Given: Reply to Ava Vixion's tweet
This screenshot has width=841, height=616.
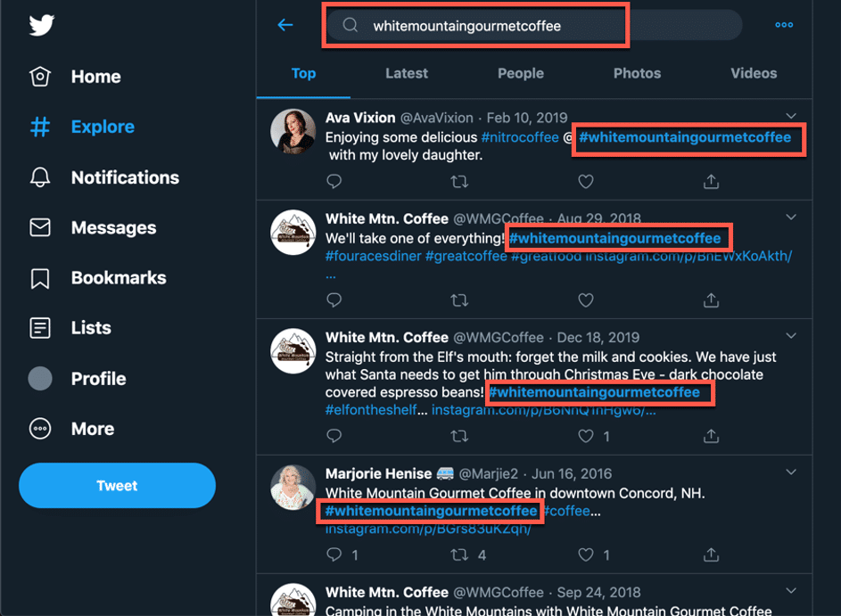Looking at the screenshot, I should pyautogui.click(x=334, y=182).
